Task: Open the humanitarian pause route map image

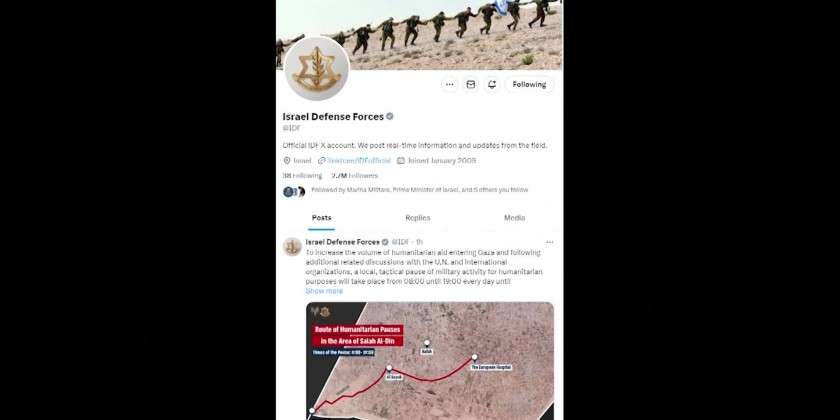Action: (430, 361)
